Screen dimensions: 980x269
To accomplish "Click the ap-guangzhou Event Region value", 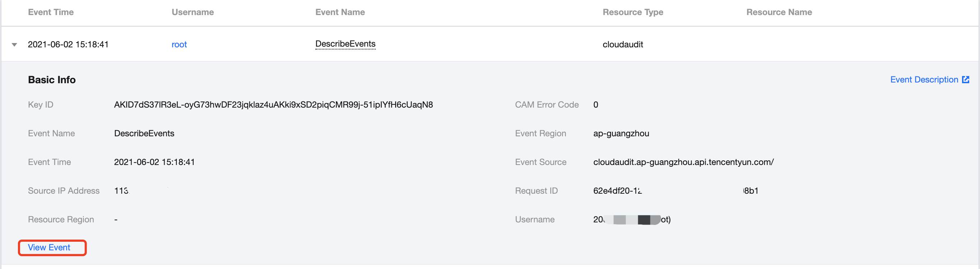I will click(x=621, y=134).
